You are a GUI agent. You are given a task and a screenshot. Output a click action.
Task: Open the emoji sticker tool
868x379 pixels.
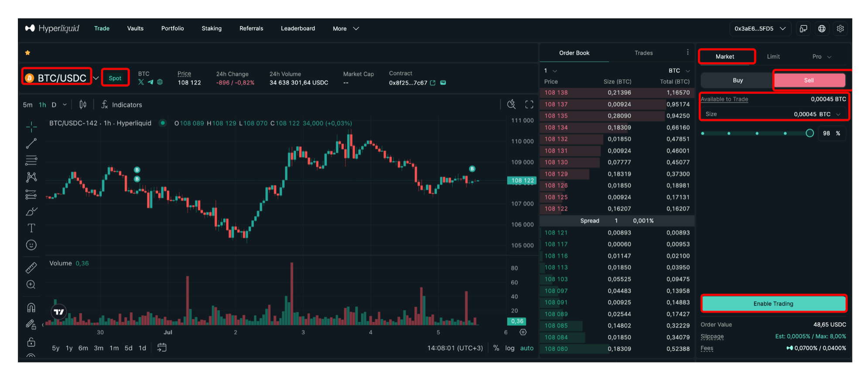pyautogui.click(x=31, y=245)
